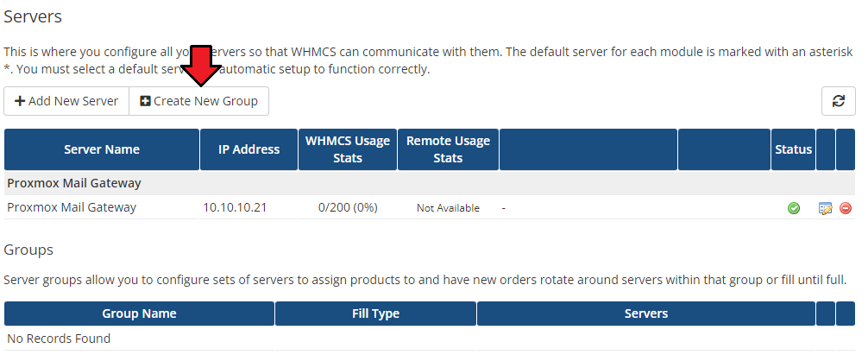The width and height of the screenshot is (868, 361).
Task: Select the No Records Found text
Action: (x=59, y=339)
